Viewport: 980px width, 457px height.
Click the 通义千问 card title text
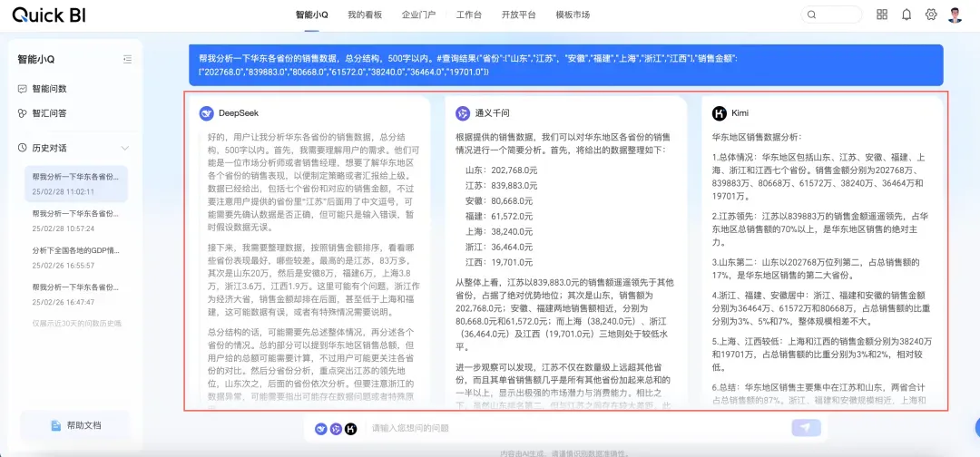[x=493, y=113]
